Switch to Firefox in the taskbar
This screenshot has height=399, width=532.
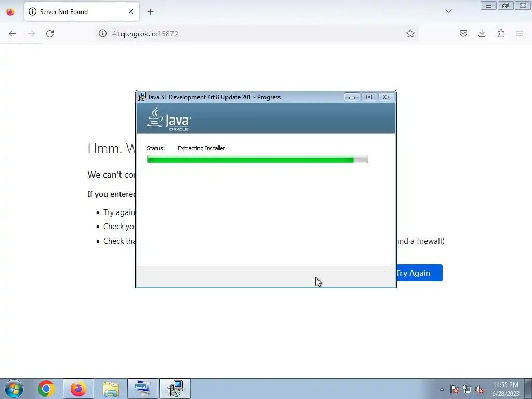78,389
